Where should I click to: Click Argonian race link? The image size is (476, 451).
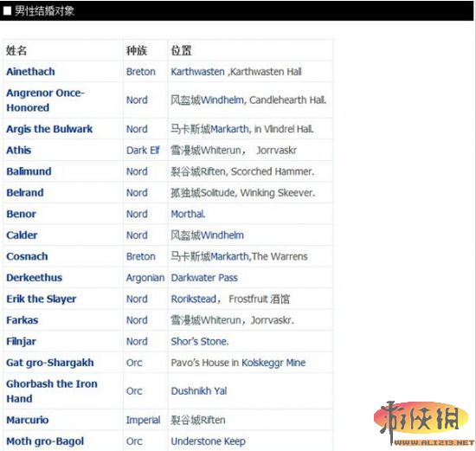point(145,278)
